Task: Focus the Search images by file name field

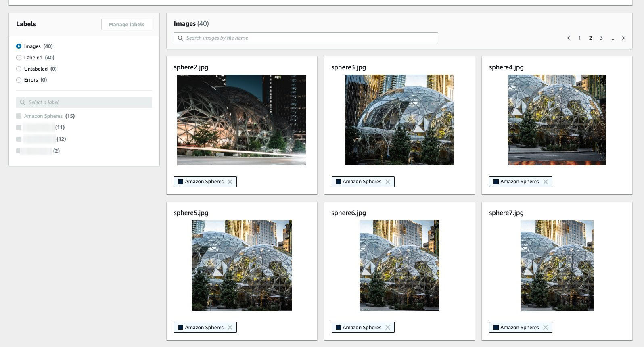Action: point(306,38)
